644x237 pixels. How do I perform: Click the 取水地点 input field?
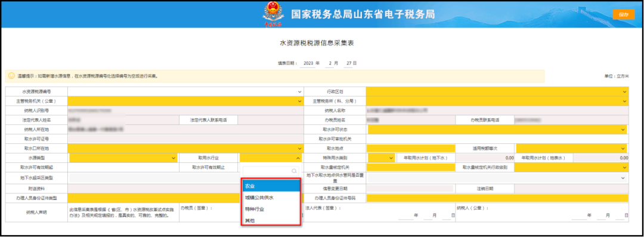point(411,148)
